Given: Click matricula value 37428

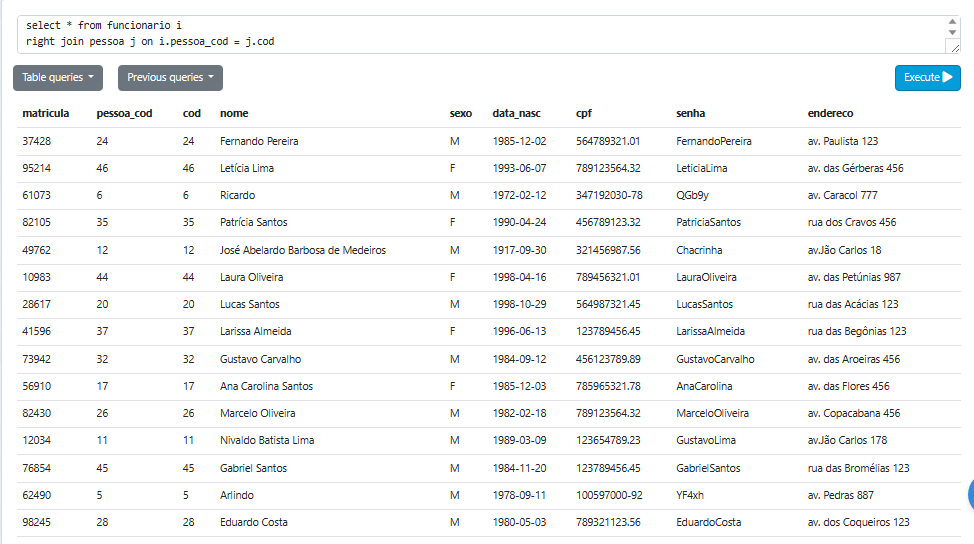Looking at the screenshot, I should [x=37, y=141].
